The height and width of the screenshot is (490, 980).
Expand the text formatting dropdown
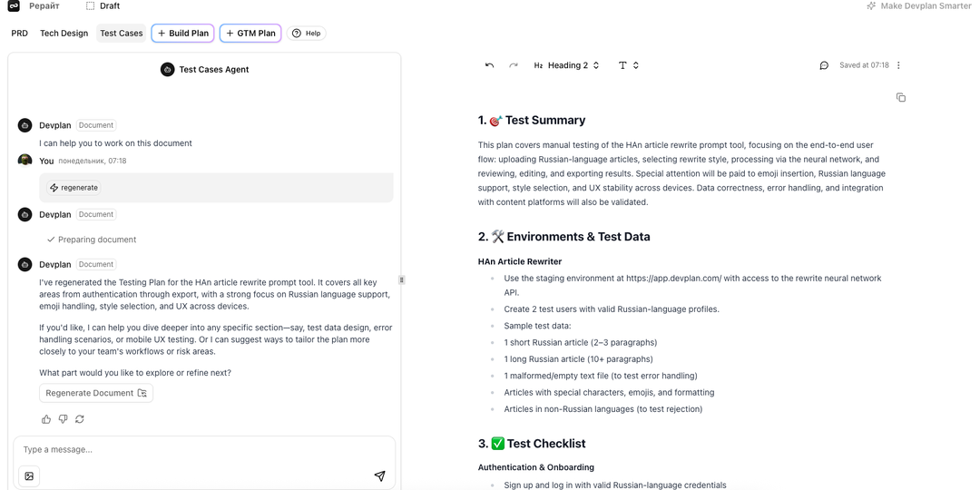tap(629, 65)
